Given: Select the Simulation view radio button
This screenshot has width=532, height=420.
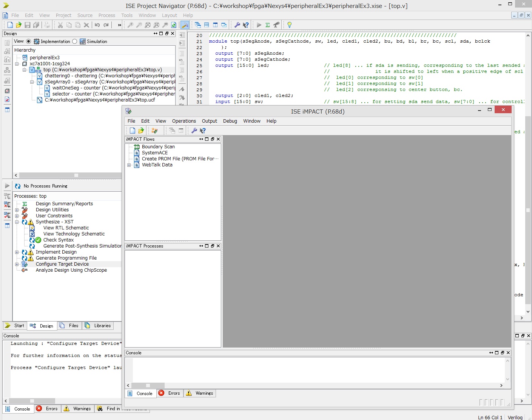Looking at the screenshot, I should point(75,42).
